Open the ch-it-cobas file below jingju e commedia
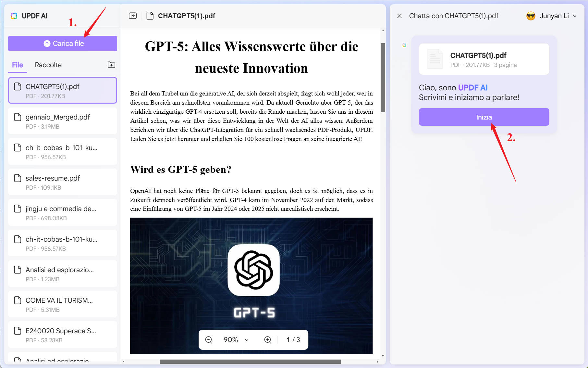 click(x=63, y=243)
